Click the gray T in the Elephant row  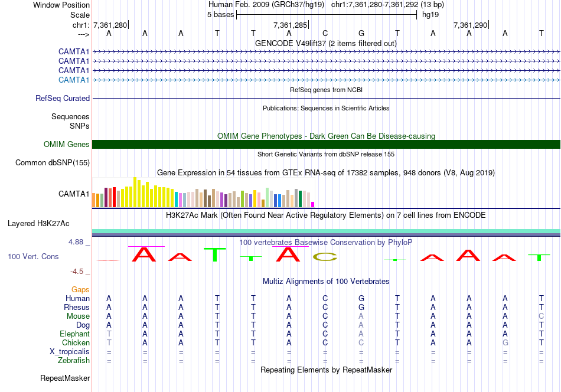(109, 334)
